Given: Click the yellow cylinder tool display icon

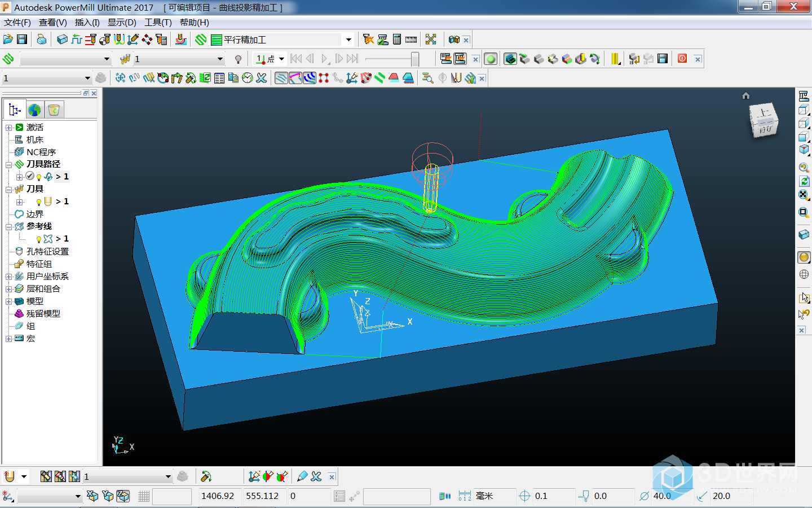Looking at the screenshot, I should (615, 59).
